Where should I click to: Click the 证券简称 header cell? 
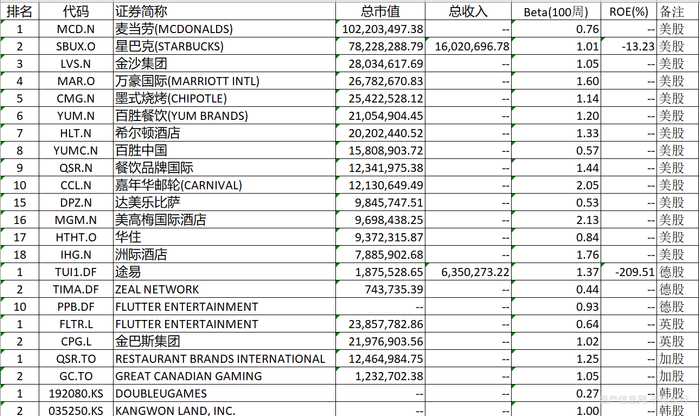[x=224, y=12]
